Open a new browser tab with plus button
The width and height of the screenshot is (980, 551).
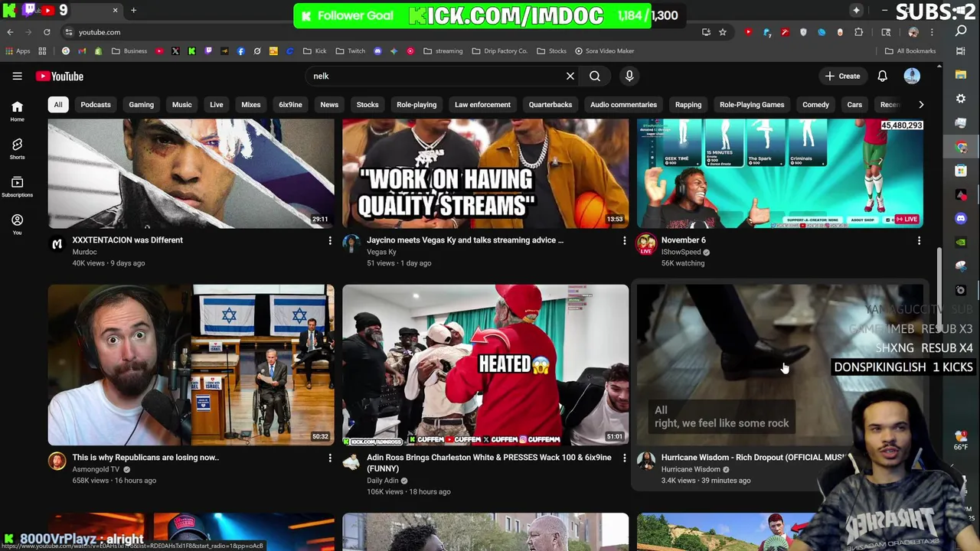tap(133, 10)
